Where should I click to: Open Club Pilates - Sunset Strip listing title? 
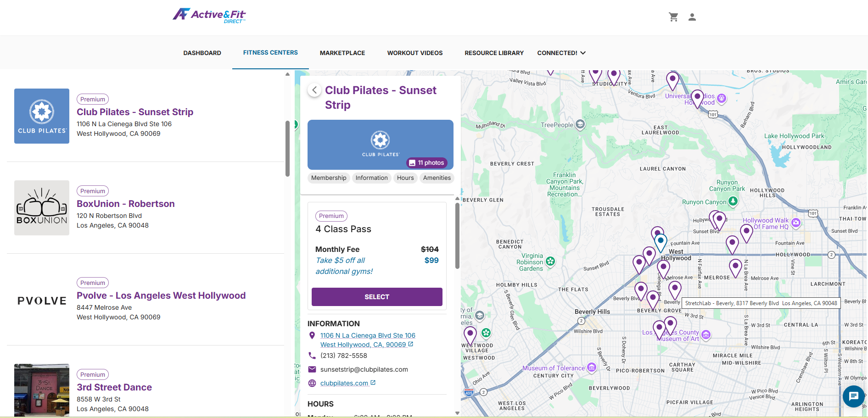pyautogui.click(x=135, y=112)
